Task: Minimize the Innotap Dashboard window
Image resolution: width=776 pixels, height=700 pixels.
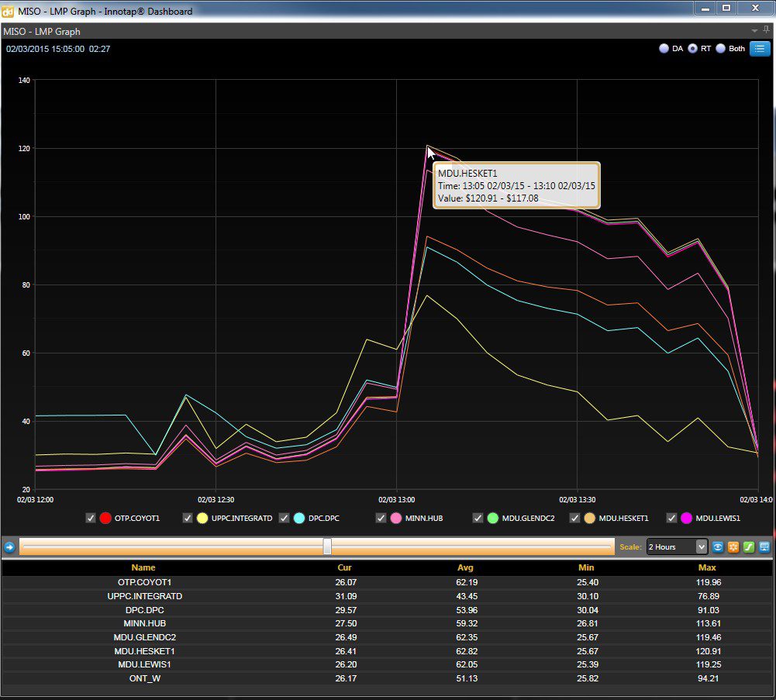Action: [x=705, y=8]
